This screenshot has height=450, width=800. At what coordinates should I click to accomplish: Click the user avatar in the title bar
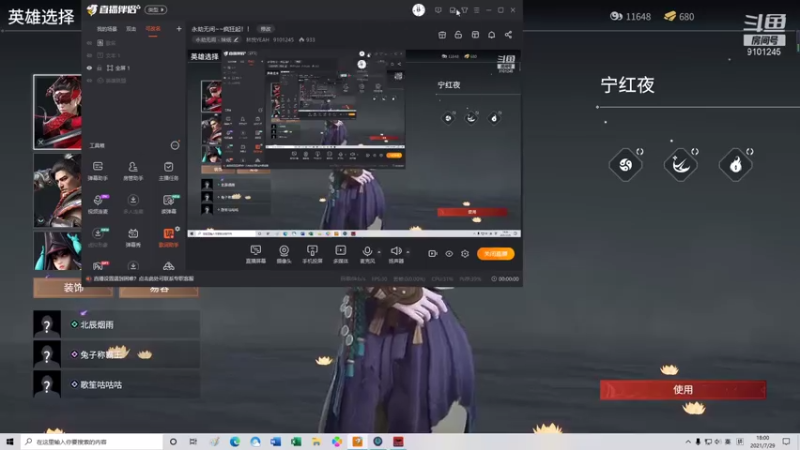[x=418, y=10]
